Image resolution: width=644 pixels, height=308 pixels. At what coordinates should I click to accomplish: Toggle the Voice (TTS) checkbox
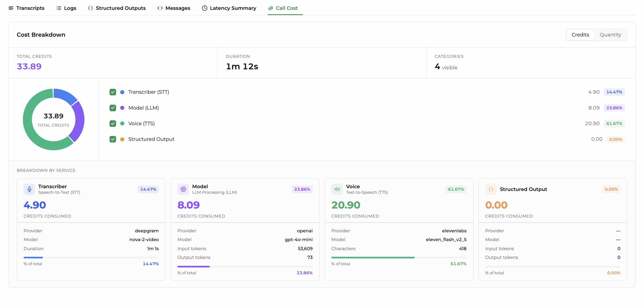(x=113, y=124)
